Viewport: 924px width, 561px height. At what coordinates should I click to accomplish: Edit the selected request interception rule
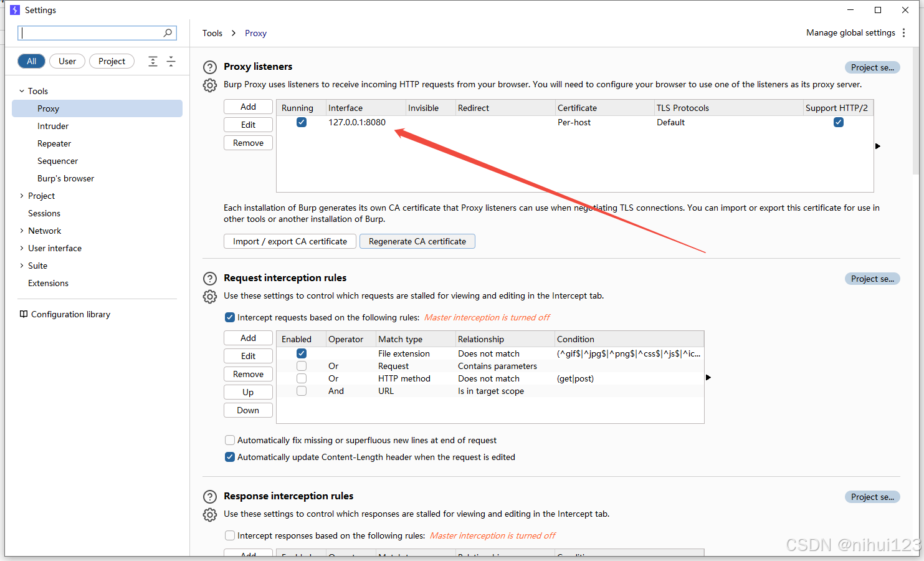(248, 356)
